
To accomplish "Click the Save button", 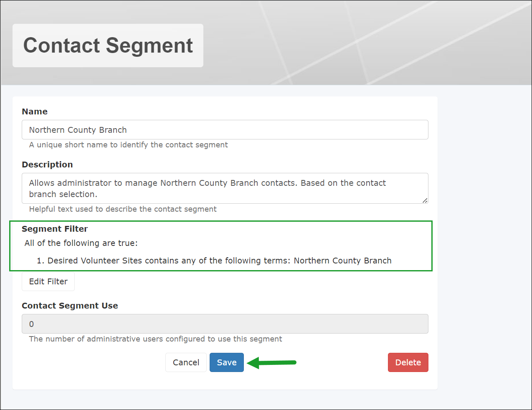I will tap(226, 362).
